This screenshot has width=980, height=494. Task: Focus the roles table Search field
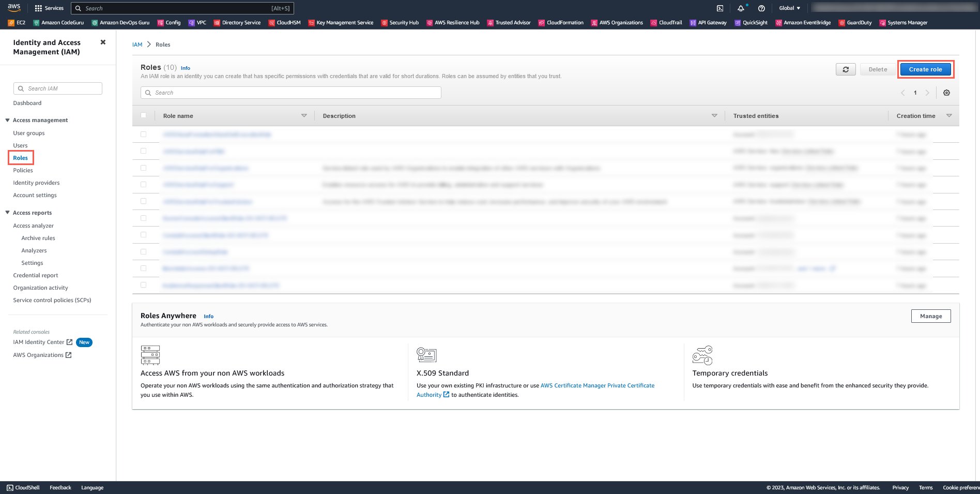coord(291,93)
